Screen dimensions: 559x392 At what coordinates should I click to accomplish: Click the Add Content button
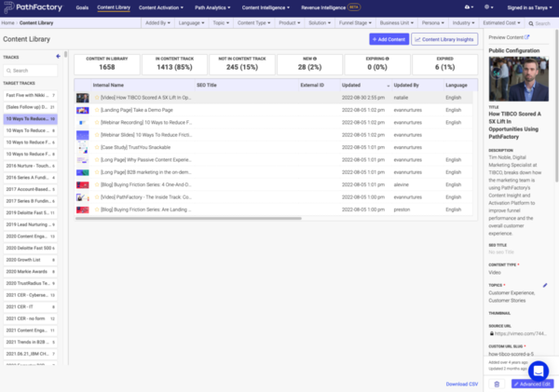(x=389, y=39)
